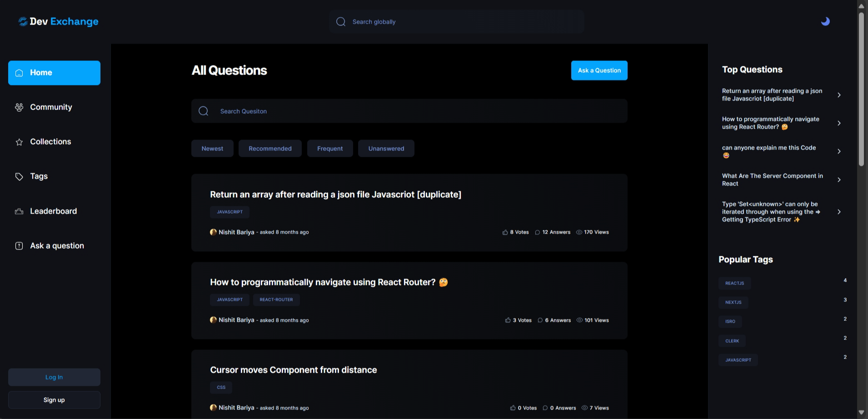Click the thumbs-up icon beside 8 Votes
Viewport: 868px width, 419px height.
pos(505,232)
